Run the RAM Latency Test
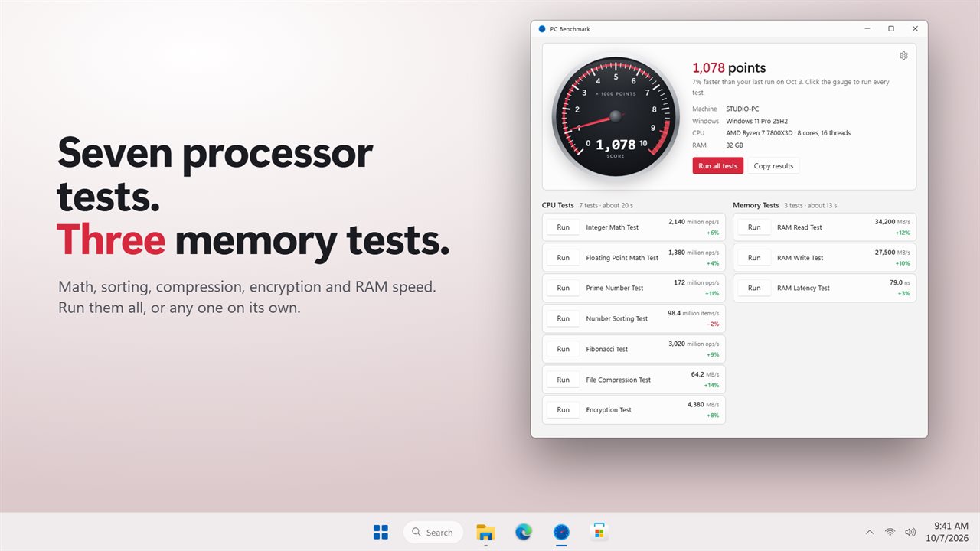 [754, 288]
